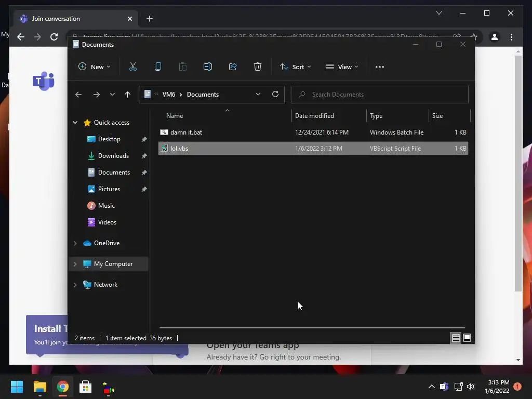Open the View dropdown menu
This screenshot has width=532, height=399.
[342, 67]
